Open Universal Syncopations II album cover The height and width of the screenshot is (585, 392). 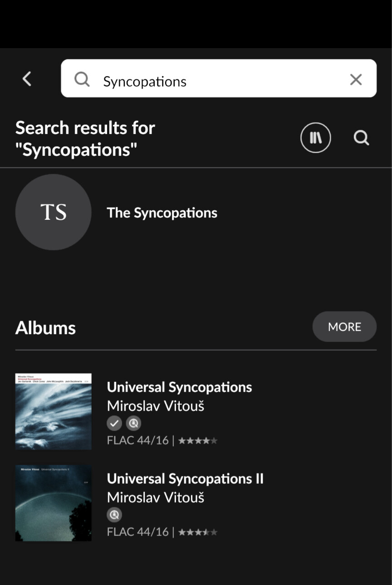pos(54,503)
